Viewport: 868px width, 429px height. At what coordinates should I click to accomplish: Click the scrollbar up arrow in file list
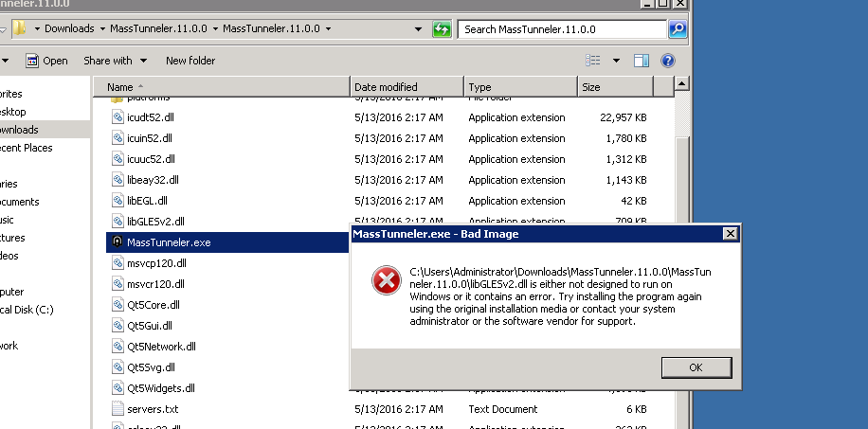pos(681,84)
